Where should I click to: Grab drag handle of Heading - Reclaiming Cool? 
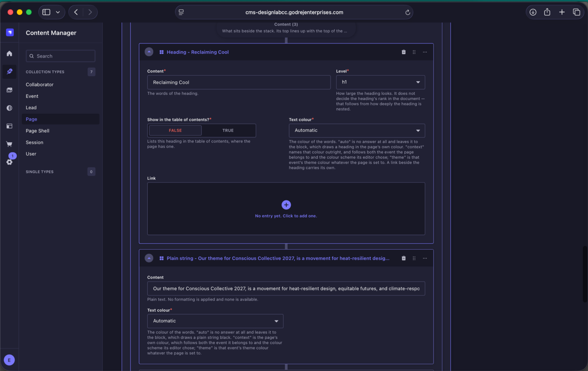pyautogui.click(x=414, y=52)
